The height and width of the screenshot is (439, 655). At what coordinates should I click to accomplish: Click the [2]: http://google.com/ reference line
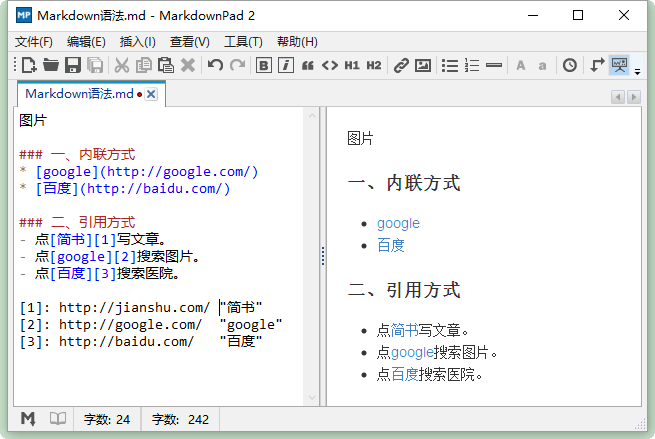151,325
